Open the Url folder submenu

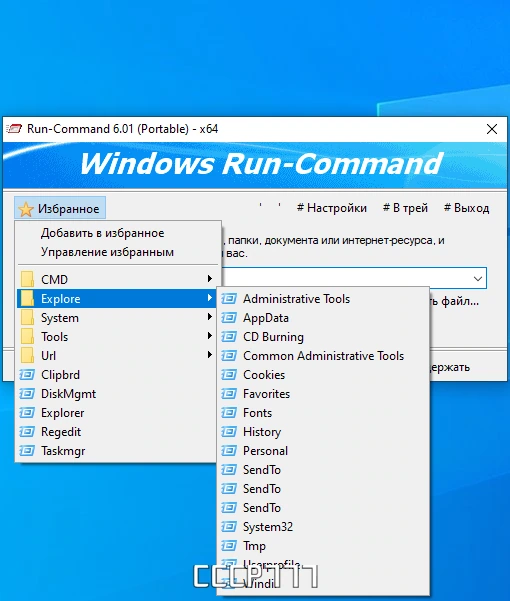(116, 356)
